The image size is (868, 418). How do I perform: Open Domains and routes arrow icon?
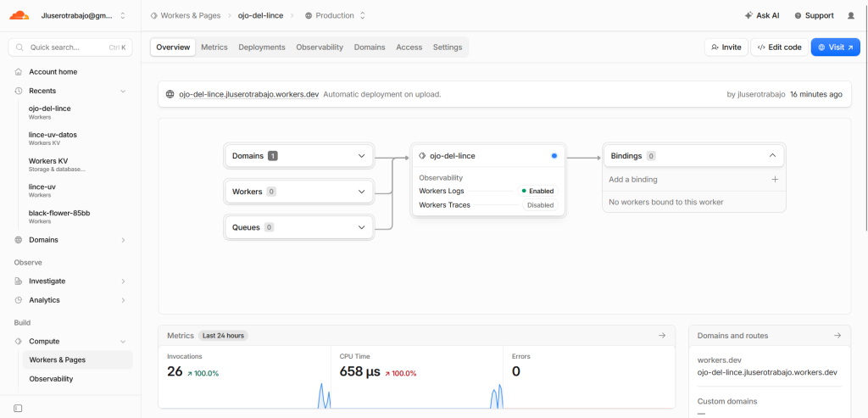pos(837,336)
